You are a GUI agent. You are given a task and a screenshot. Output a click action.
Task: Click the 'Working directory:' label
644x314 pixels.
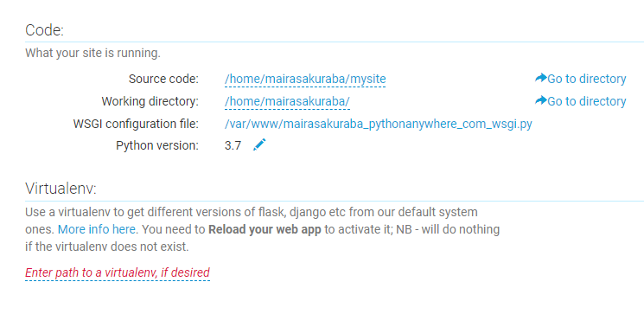150,101
